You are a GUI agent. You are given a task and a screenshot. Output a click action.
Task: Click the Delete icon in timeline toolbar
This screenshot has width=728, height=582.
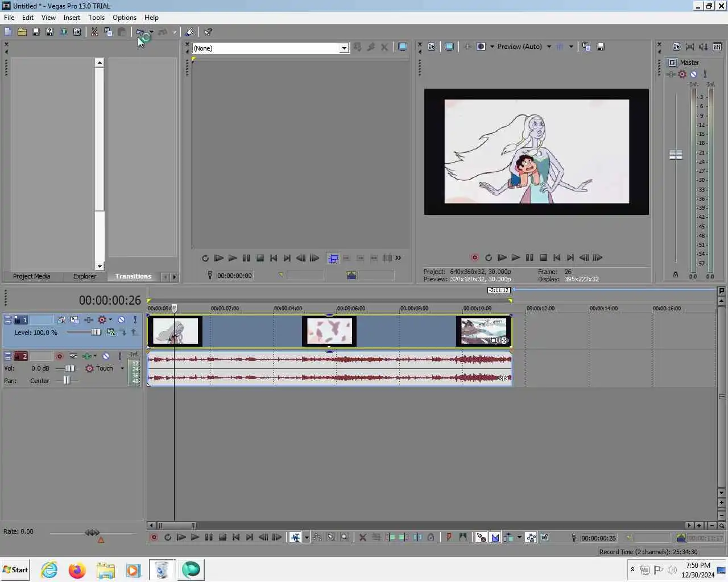tap(362, 537)
